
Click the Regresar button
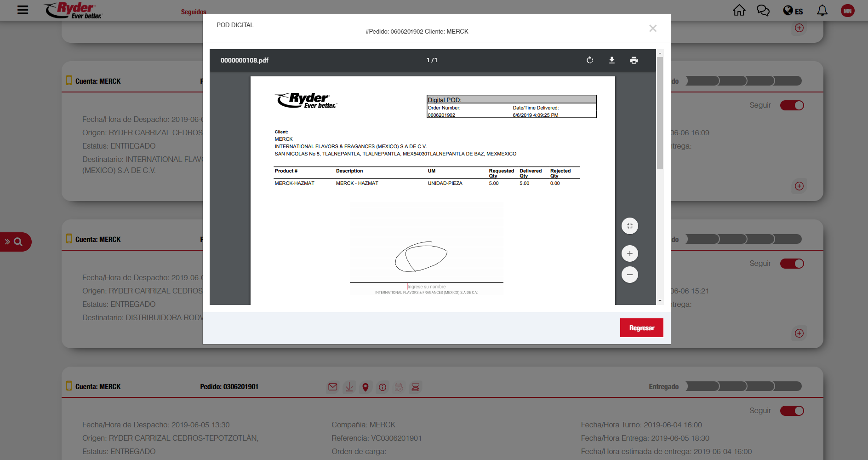641,328
